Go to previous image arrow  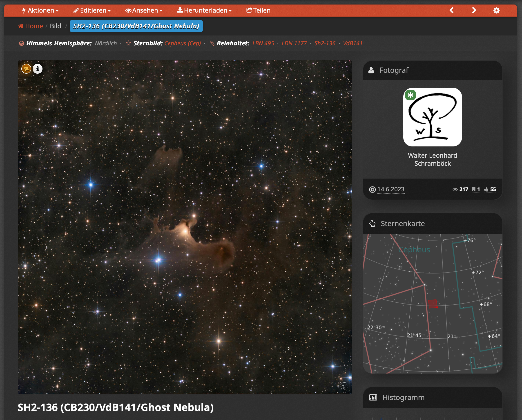(x=452, y=10)
